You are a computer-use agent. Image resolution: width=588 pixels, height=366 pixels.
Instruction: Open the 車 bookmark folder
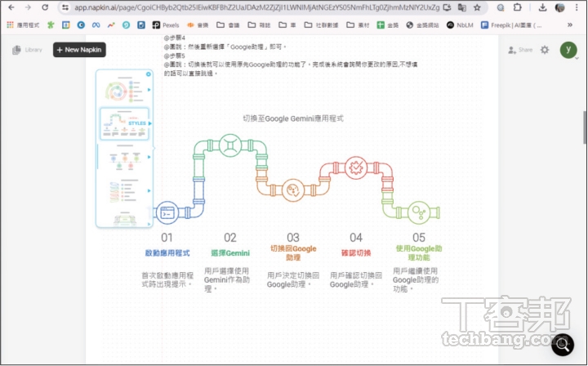[287, 25]
